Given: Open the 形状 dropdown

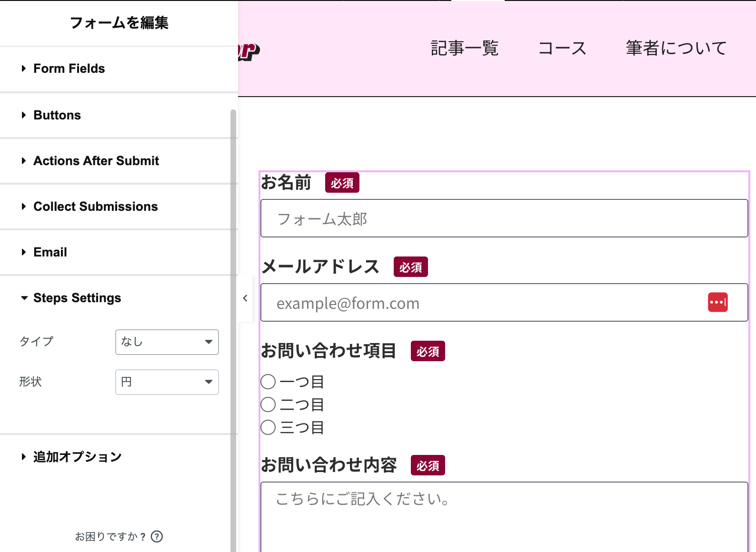Looking at the screenshot, I should (167, 382).
